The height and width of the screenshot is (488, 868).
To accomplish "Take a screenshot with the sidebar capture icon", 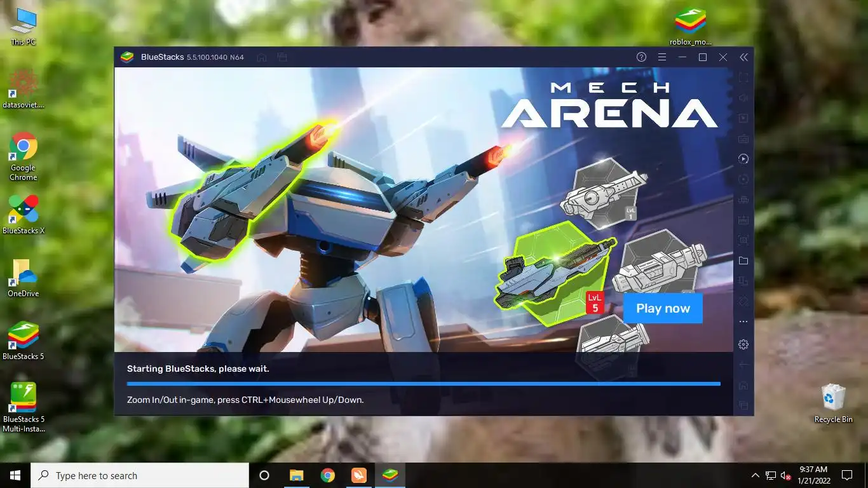I will click(x=743, y=240).
